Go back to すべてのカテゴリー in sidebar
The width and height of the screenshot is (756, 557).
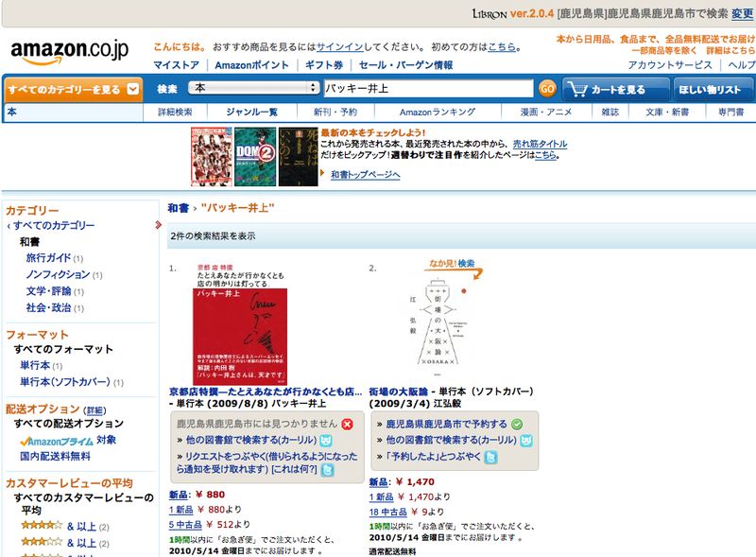54,225
